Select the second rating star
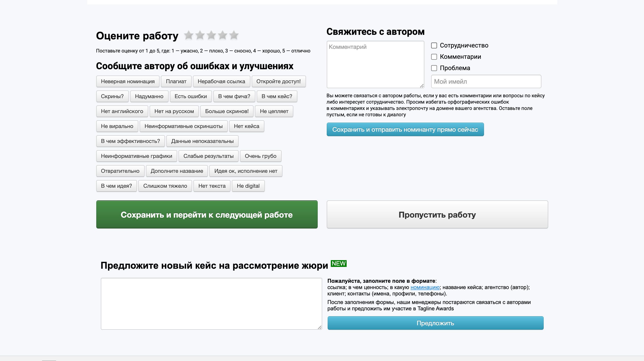Image resolution: width=644 pixels, height=361 pixels. click(x=200, y=35)
